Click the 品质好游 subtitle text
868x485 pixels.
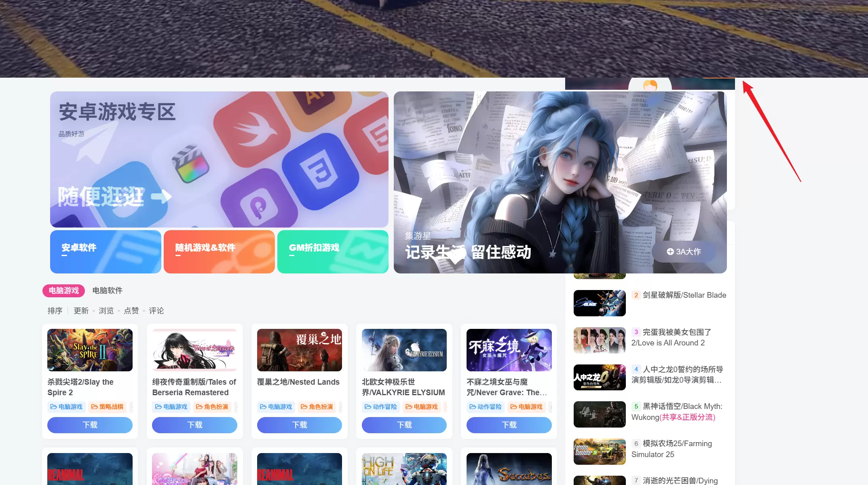coord(72,134)
